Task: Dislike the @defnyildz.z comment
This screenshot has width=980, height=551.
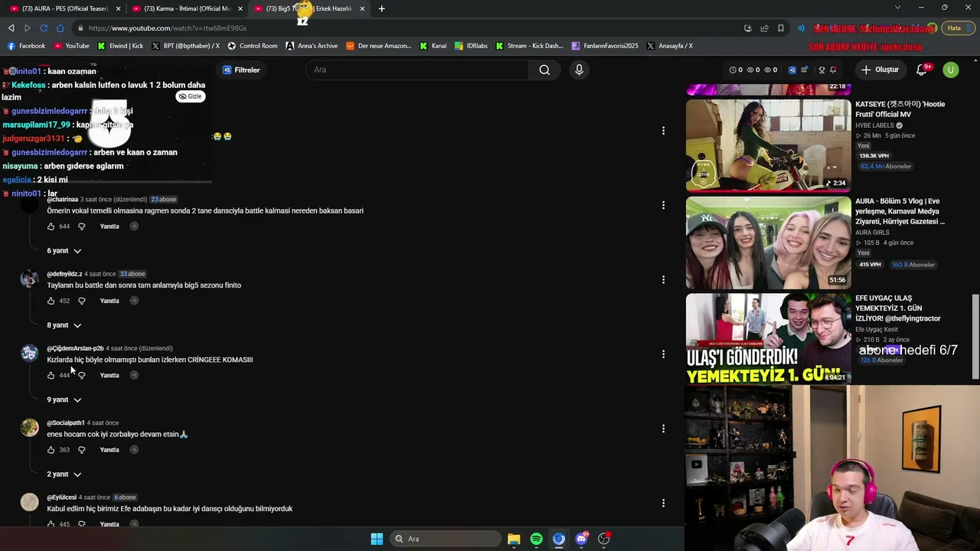Action: pos(82,301)
